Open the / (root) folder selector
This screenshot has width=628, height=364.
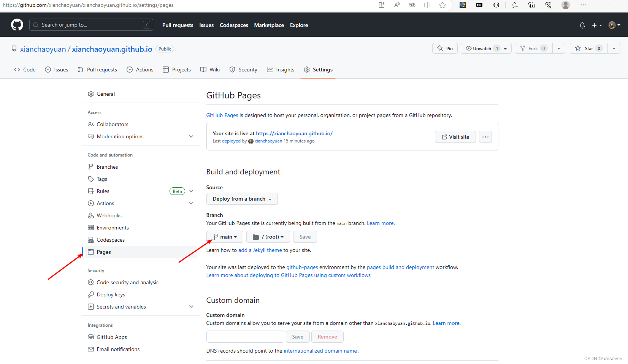coord(268,237)
